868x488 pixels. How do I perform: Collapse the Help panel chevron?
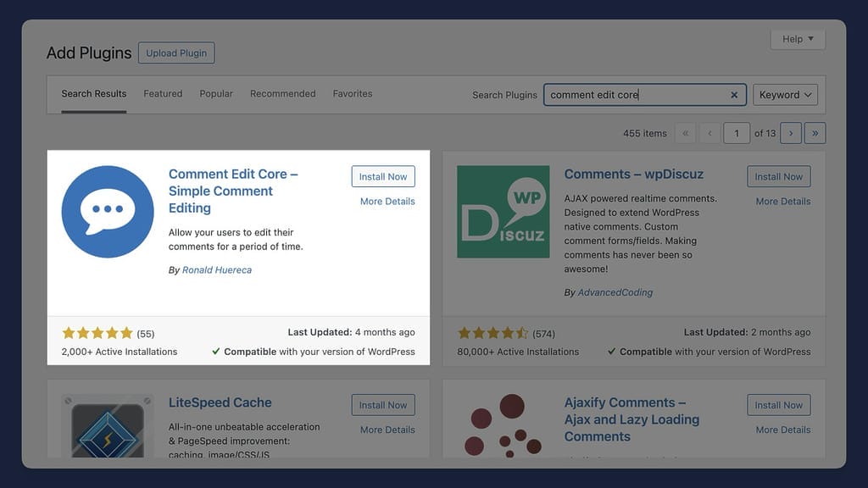[x=809, y=39]
